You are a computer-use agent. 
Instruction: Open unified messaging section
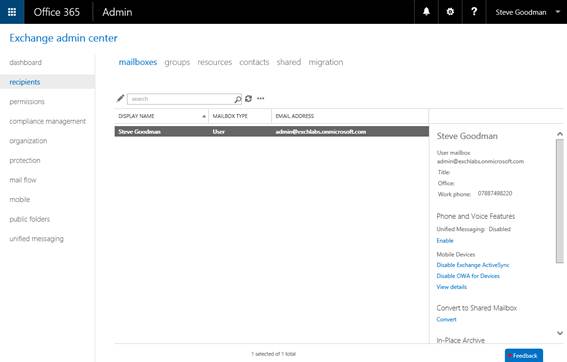(x=37, y=239)
